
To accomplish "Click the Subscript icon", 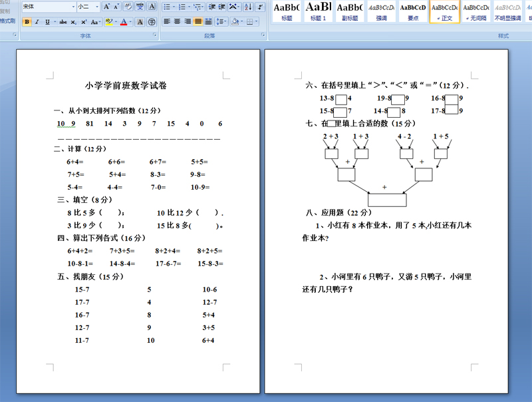I will click(x=74, y=22).
